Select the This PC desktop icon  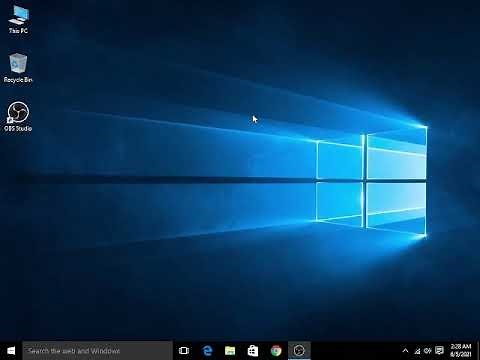[18, 19]
